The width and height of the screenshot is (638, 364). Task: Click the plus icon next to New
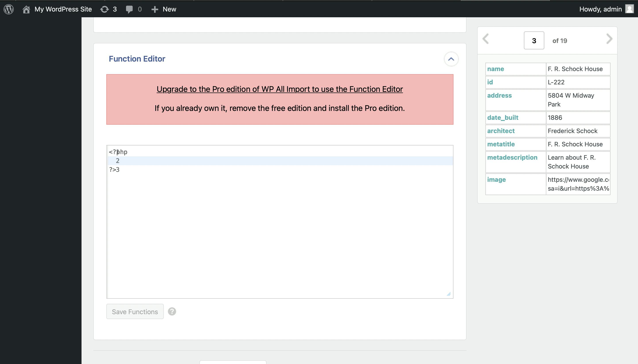155,10
